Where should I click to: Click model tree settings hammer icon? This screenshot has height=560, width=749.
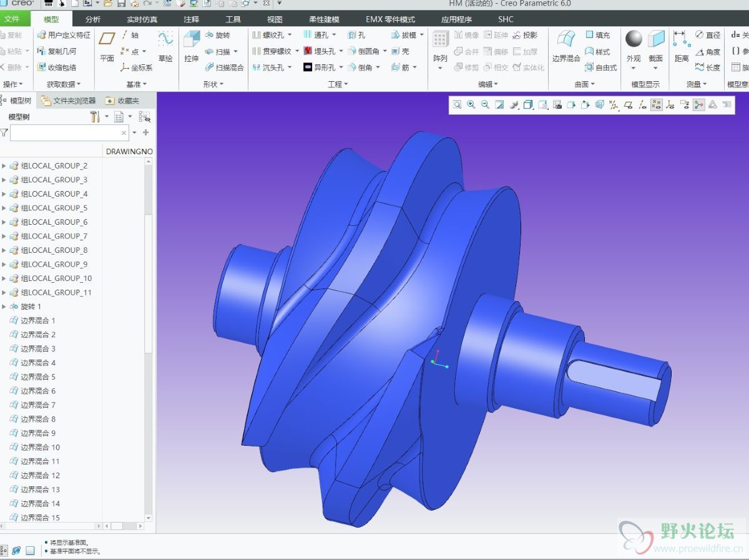coord(95,117)
